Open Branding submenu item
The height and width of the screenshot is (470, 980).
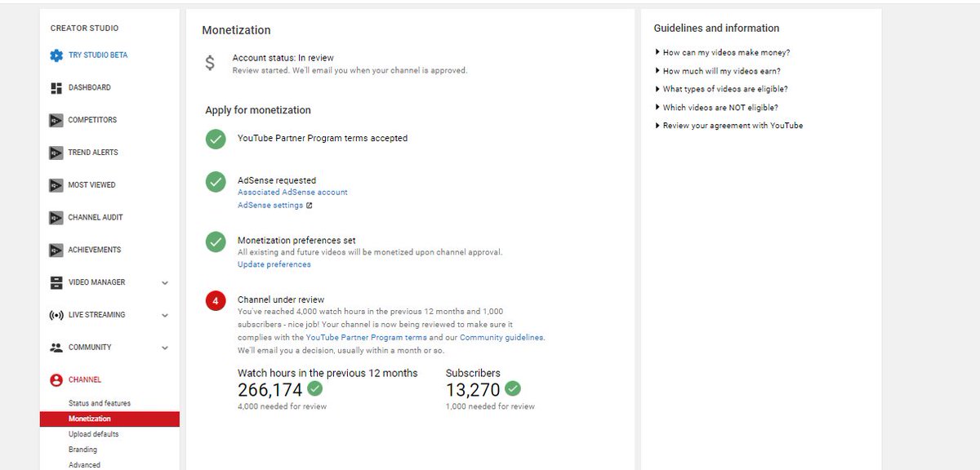coord(82,450)
